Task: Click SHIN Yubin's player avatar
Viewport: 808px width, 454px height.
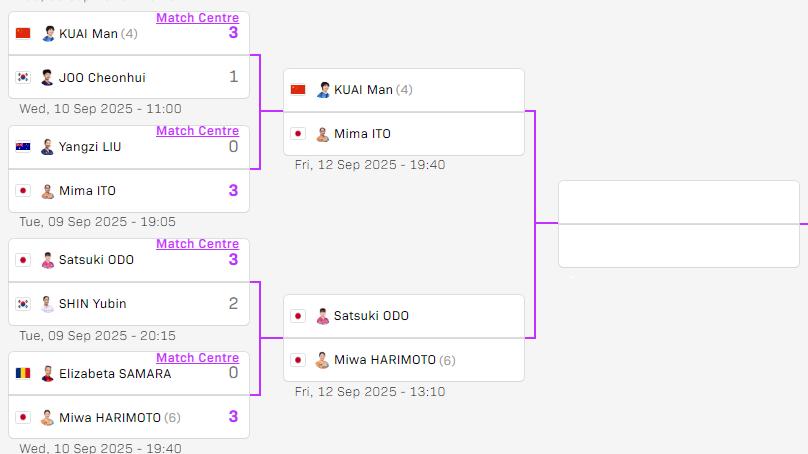Action: (47, 304)
